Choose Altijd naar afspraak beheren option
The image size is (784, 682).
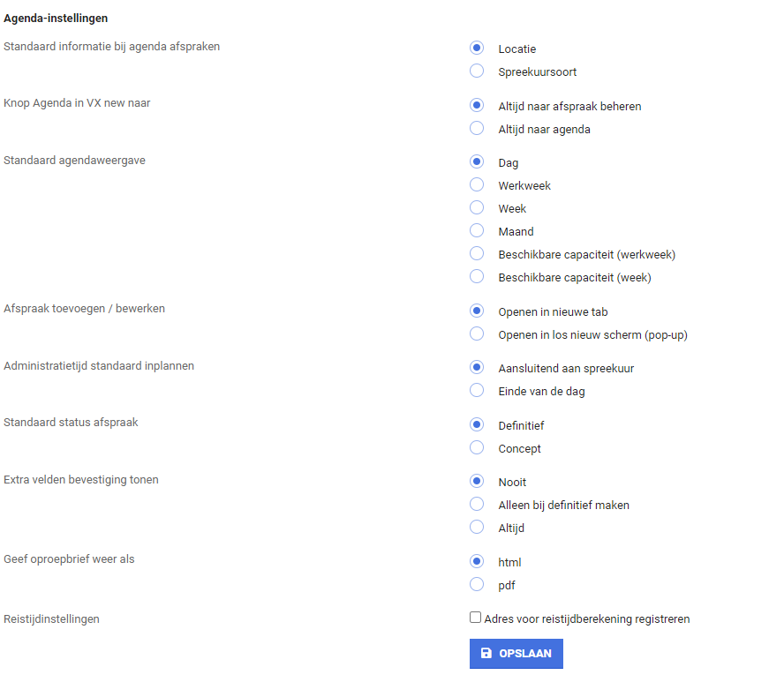click(477, 106)
